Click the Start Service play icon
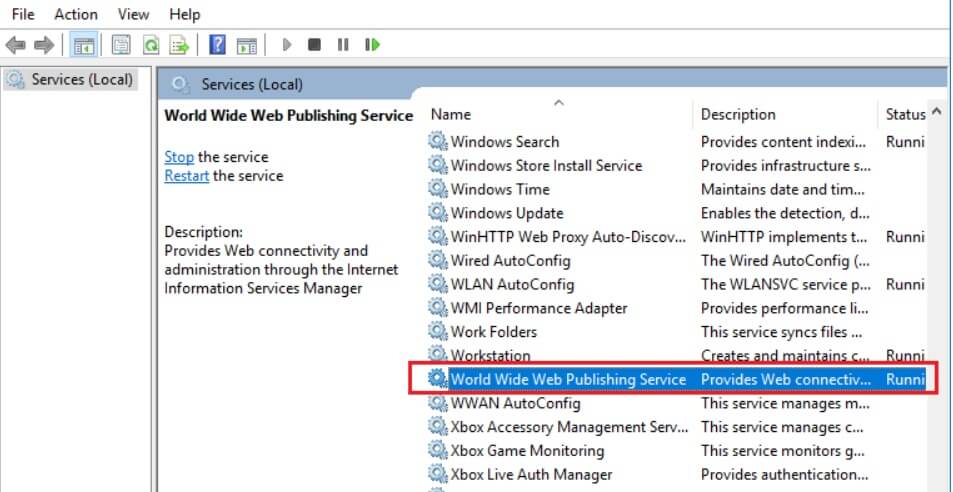This screenshot has width=953, height=492. [287, 45]
